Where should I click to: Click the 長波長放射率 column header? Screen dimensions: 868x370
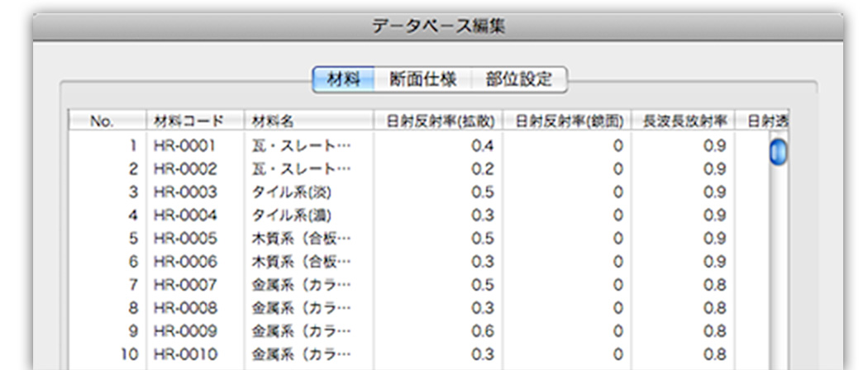[x=683, y=121]
